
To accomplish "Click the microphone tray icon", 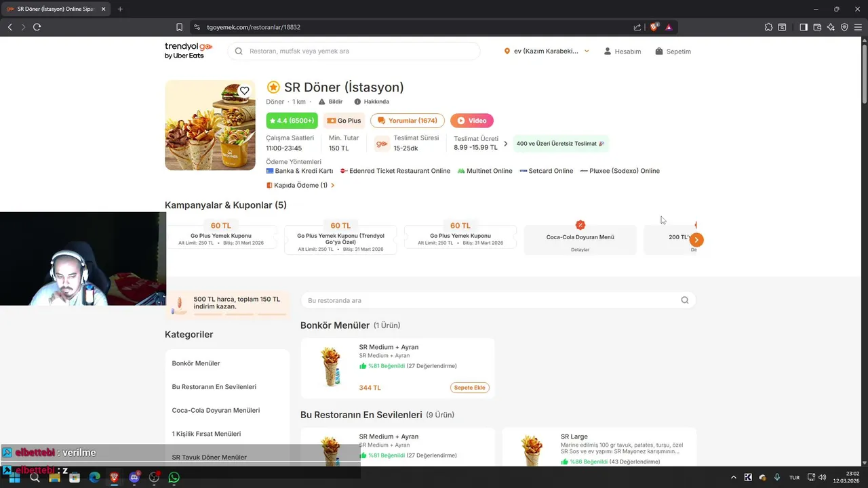I will click(x=777, y=477).
